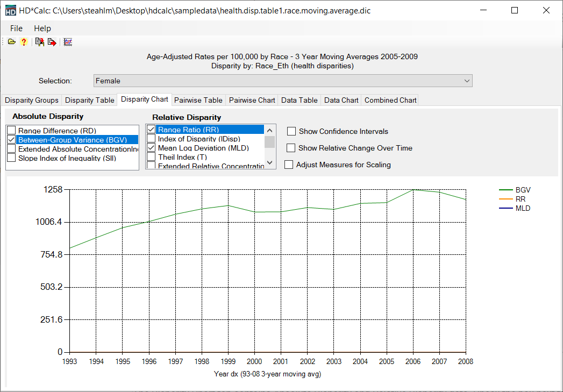
Task: Select the export table data icon
Action: pos(39,41)
